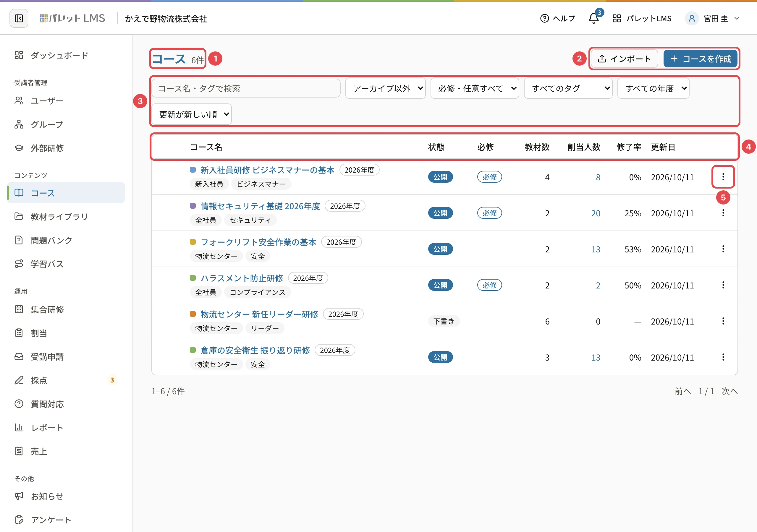This screenshot has width=757, height=532.
Task: Open the 更新が新しい順 sort dropdown
Action: coord(192,114)
